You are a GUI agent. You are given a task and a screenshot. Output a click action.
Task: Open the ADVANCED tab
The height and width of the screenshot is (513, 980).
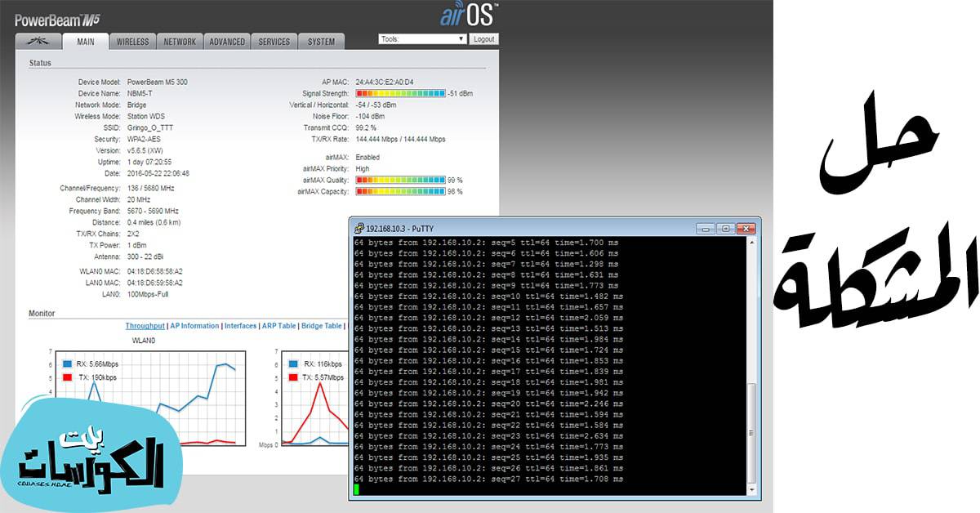pyautogui.click(x=226, y=42)
